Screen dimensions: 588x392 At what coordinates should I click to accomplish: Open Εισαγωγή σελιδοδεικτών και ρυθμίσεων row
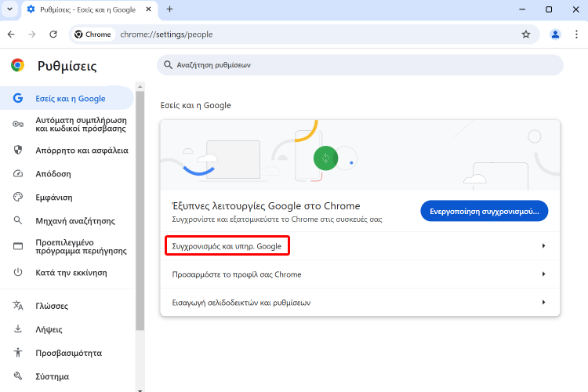[x=360, y=303]
